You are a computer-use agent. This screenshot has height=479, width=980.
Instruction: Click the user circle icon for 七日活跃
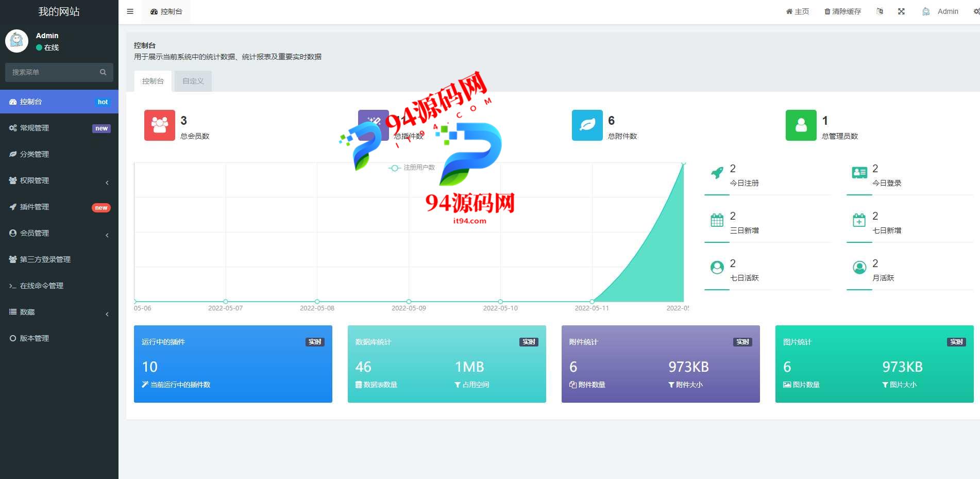tap(717, 268)
